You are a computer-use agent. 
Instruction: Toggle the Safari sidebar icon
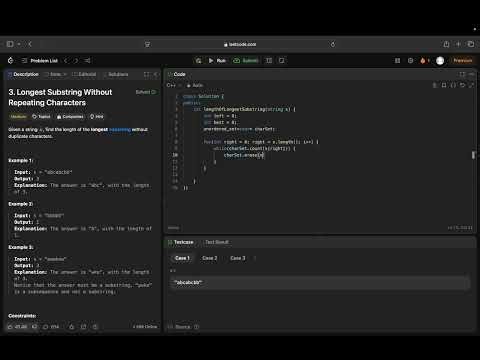click(10, 44)
